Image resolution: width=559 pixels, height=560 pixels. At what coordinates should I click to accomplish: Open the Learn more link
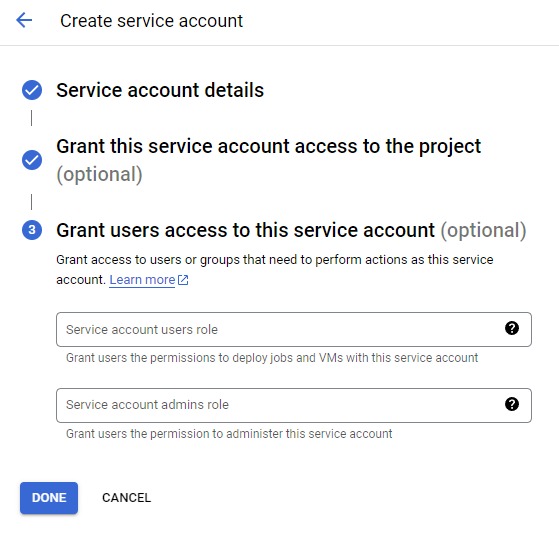click(142, 280)
